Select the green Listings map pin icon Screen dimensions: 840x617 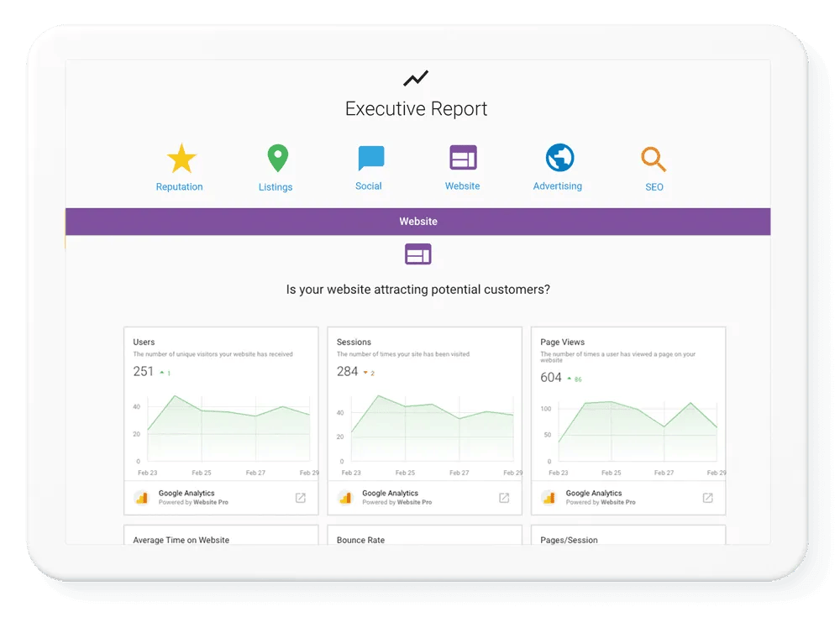277,158
